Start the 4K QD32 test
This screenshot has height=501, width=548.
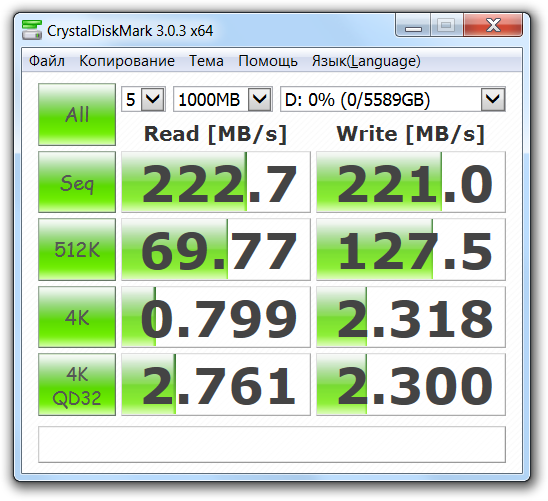[x=77, y=385]
